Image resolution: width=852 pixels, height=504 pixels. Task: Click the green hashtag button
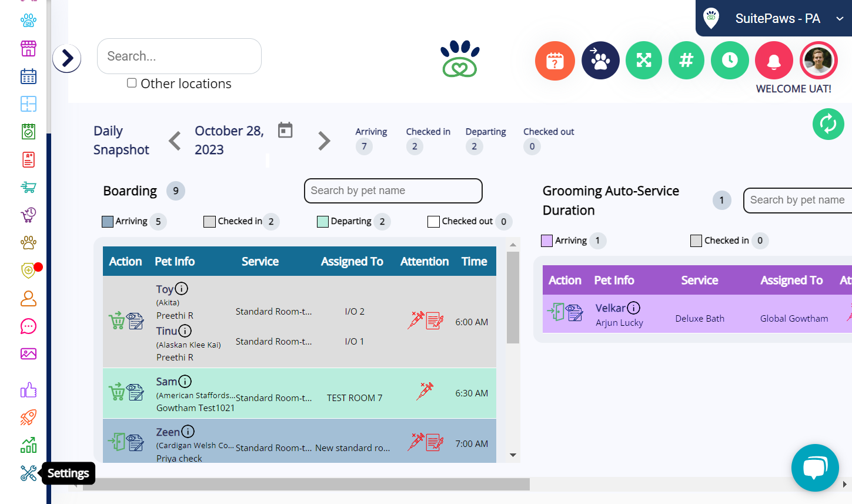tap(687, 60)
